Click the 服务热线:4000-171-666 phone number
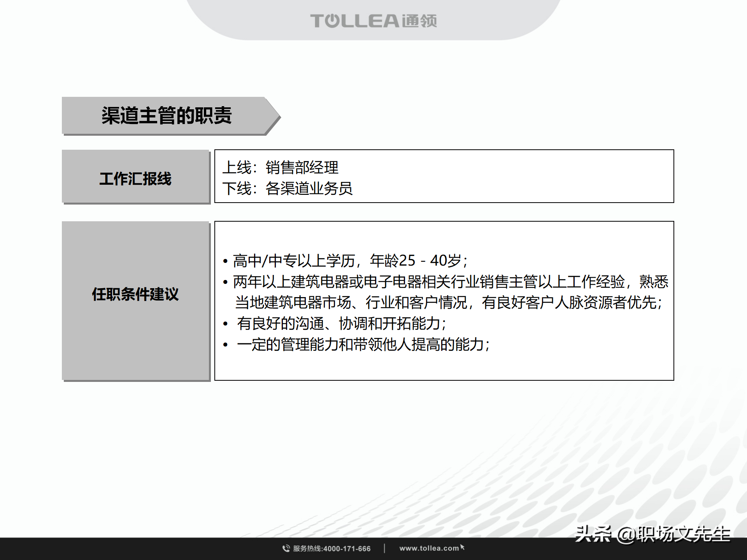The height and width of the screenshot is (560, 747). coord(331,548)
